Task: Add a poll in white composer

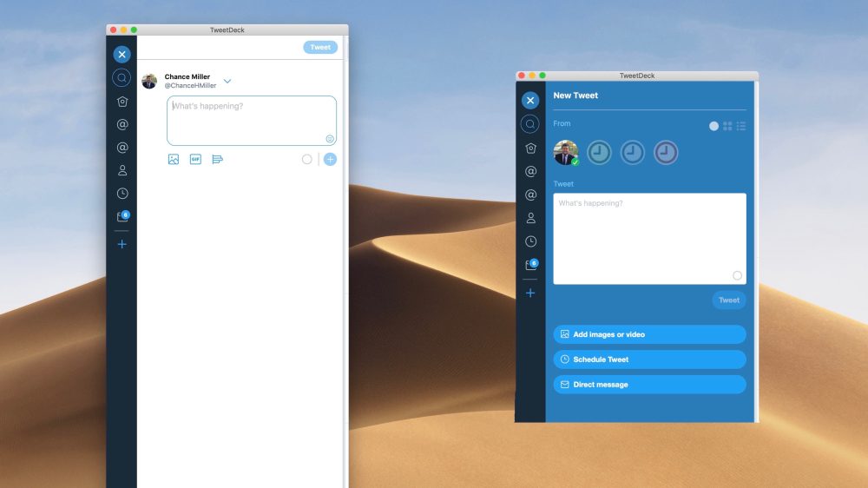Action: pyautogui.click(x=218, y=160)
